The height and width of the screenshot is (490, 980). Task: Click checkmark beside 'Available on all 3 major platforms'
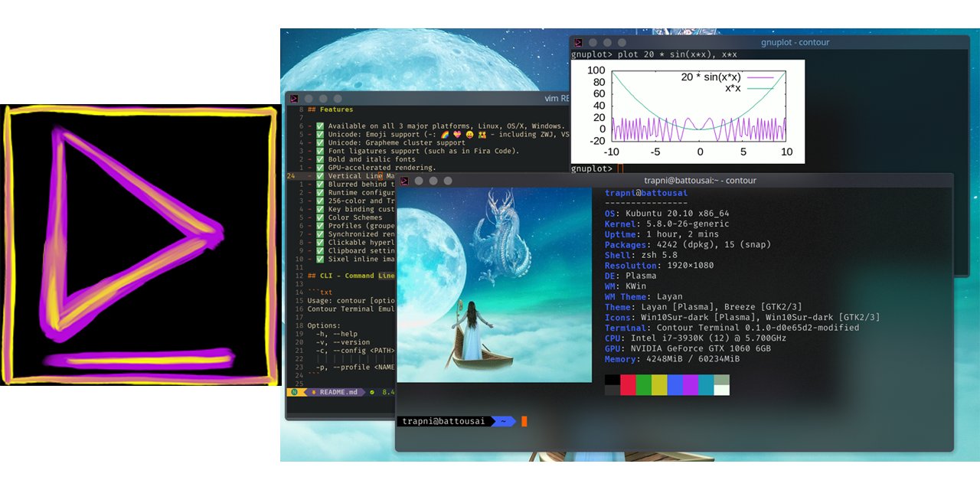(320, 126)
